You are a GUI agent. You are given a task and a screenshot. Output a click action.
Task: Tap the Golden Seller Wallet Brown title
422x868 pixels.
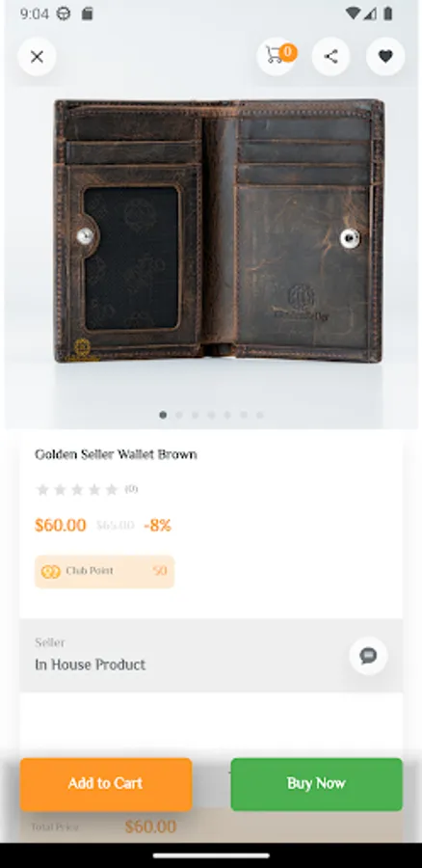coord(117,454)
